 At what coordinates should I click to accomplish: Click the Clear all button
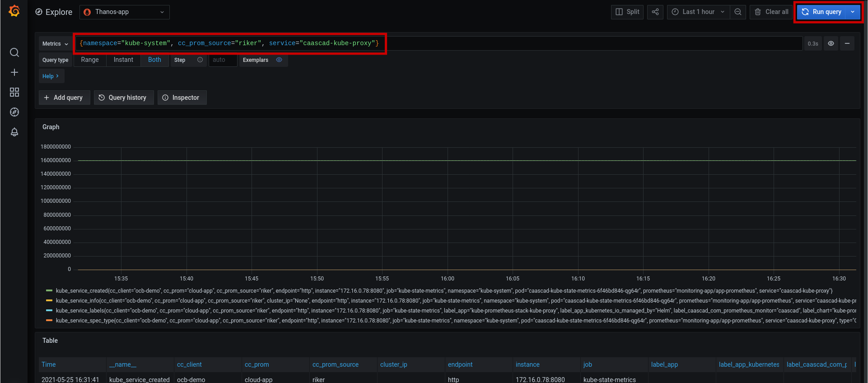pyautogui.click(x=771, y=12)
